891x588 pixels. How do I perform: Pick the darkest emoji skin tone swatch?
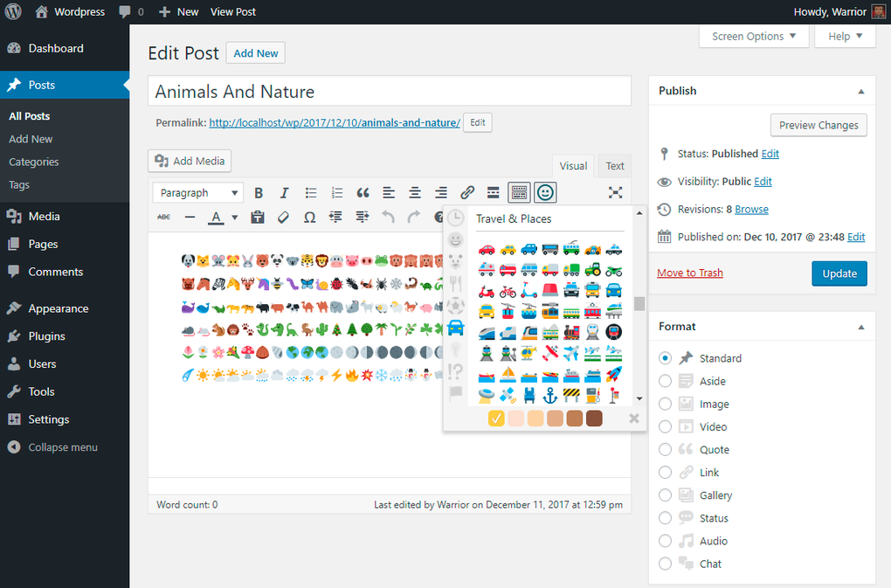click(x=594, y=419)
